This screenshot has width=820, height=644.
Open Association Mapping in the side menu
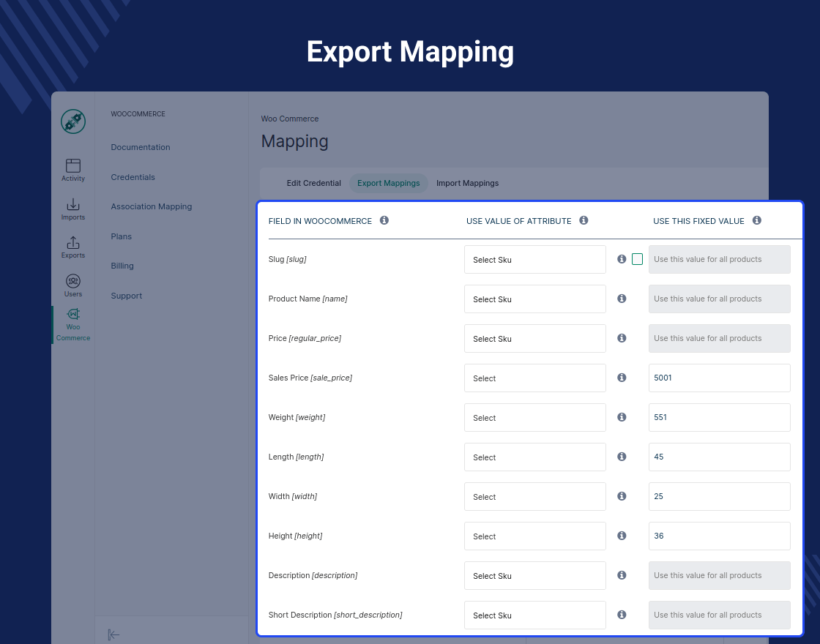tap(152, 206)
